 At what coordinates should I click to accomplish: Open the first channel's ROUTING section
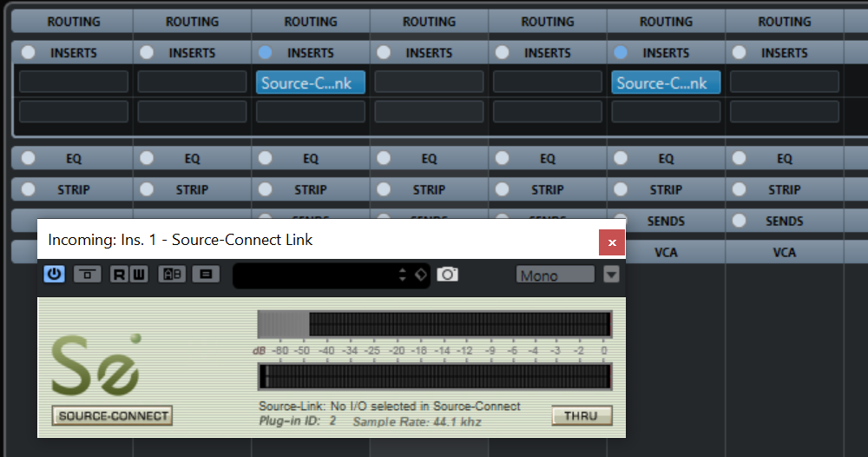(73, 21)
